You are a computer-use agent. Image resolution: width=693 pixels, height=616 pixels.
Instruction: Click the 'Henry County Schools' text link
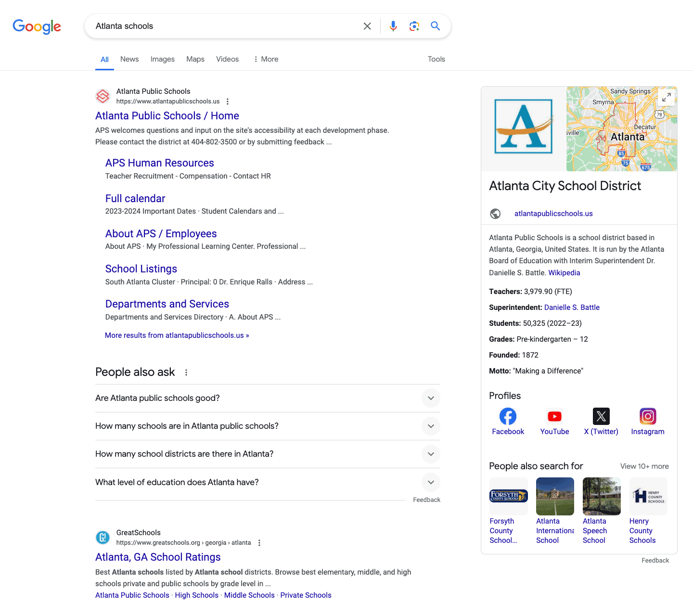tap(642, 531)
